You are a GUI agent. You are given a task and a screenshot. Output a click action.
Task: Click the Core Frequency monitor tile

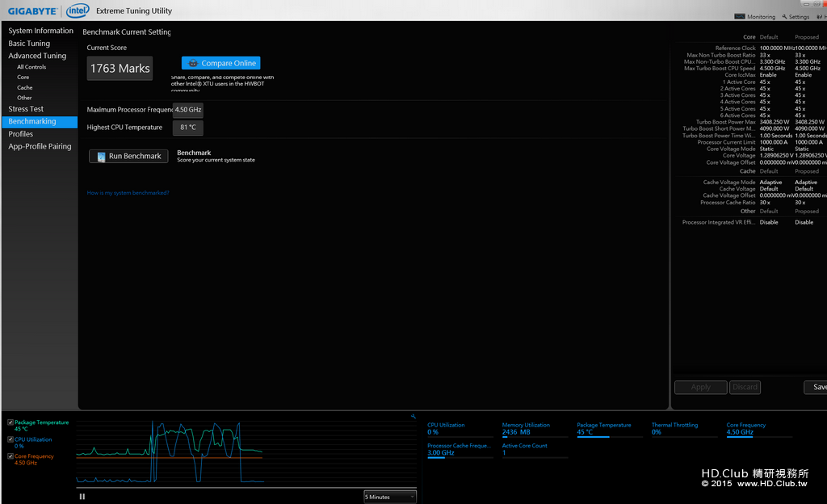(759, 429)
